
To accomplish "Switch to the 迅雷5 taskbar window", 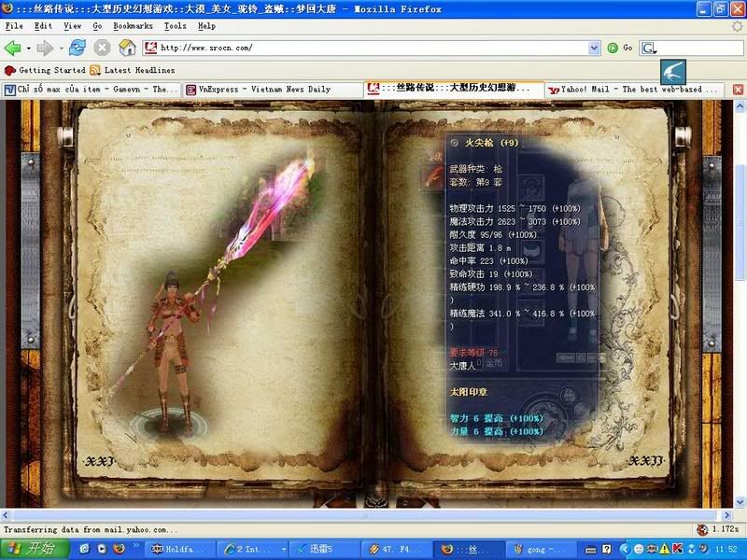I will [x=324, y=550].
